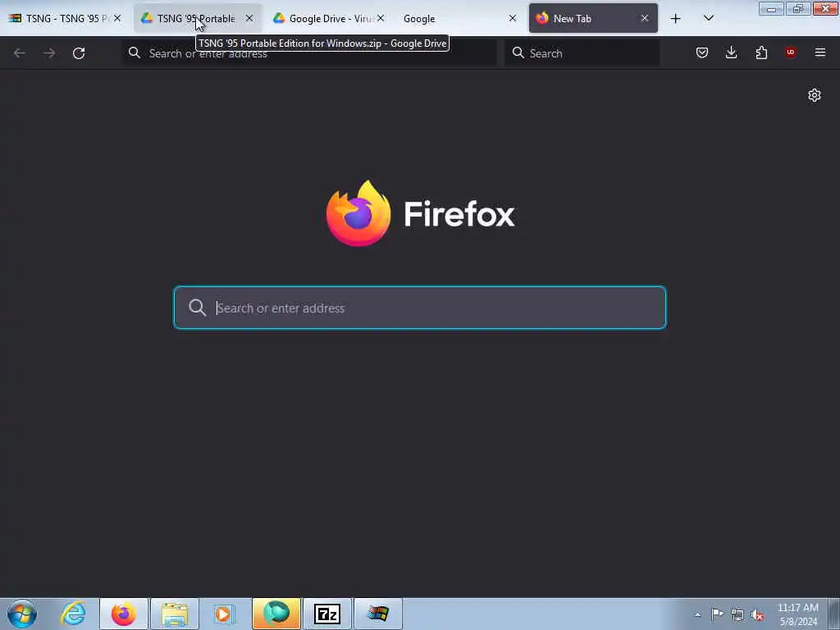Image resolution: width=840 pixels, height=630 pixels.
Task: Click the Show desktop strip
Action: pyautogui.click(x=834, y=614)
